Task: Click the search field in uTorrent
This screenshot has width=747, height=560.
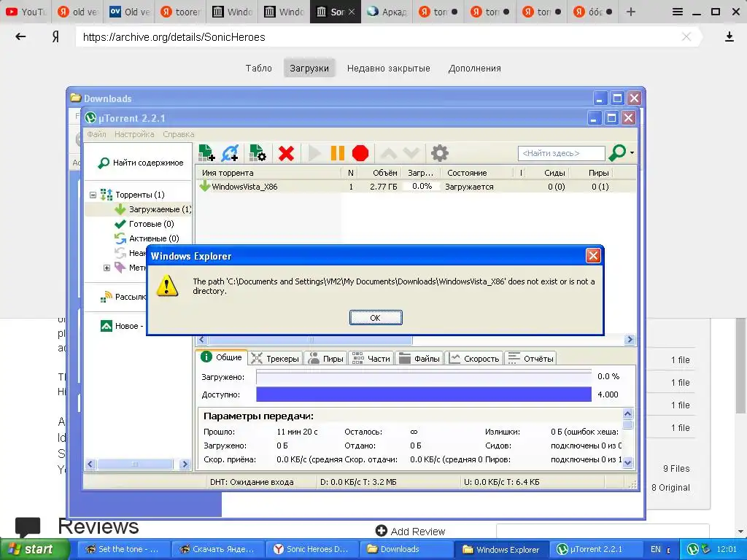Action: pos(561,153)
